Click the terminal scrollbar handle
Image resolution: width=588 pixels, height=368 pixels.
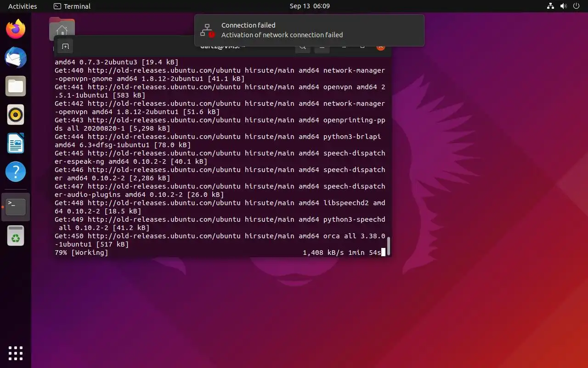point(389,246)
